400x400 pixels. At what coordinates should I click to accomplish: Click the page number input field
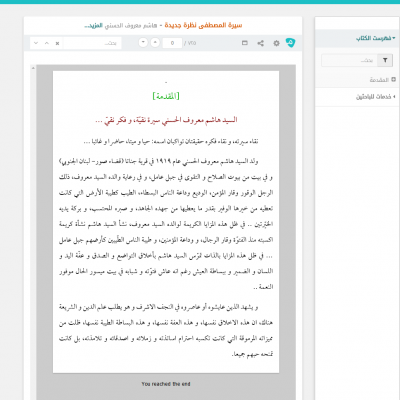172,43
